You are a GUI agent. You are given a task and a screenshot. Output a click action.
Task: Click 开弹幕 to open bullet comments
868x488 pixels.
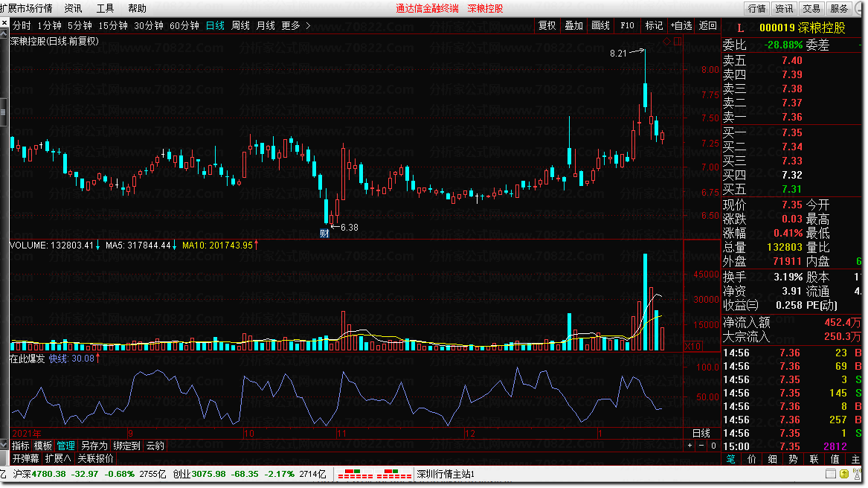25,459
